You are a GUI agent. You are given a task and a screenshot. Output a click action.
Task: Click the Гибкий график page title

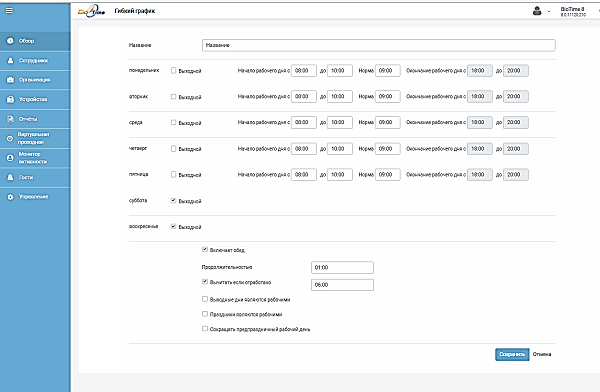[135, 11]
